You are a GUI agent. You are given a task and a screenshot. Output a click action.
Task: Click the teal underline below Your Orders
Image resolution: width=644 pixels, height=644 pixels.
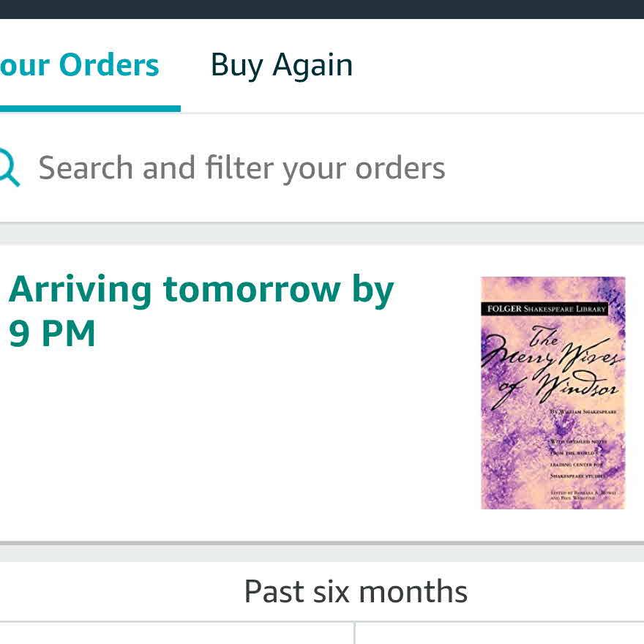[89, 109]
